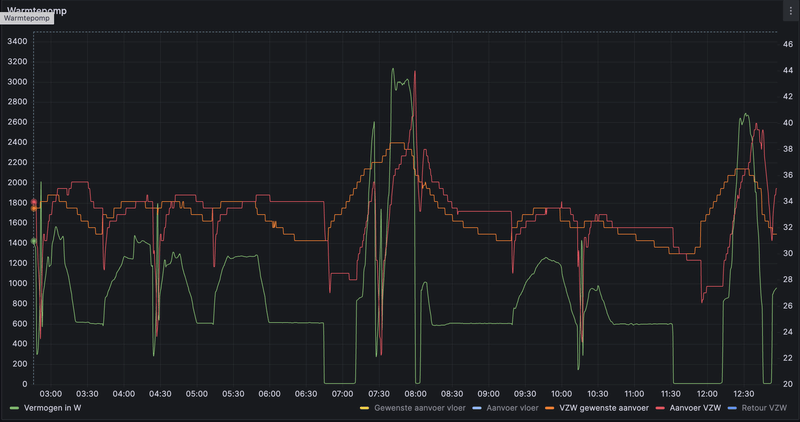Click the orange data point marker at chart start
This screenshot has height=422, width=800.
point(34,208)
